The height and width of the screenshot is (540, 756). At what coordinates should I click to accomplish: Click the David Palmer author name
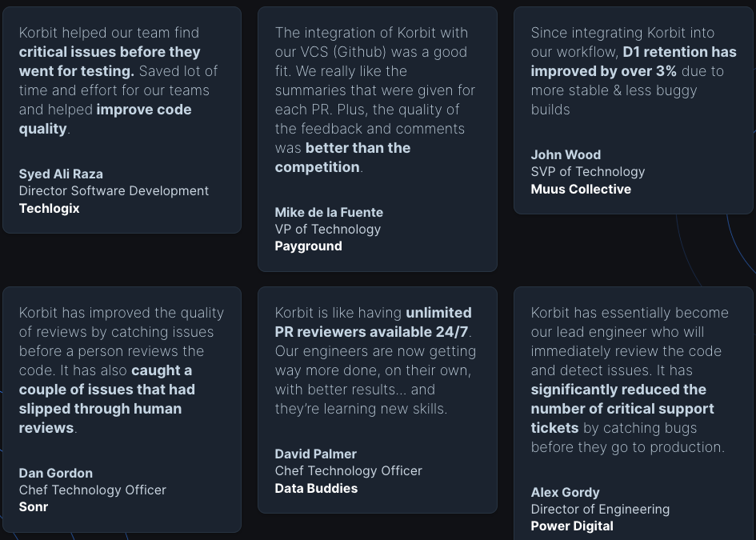[316, 454]
